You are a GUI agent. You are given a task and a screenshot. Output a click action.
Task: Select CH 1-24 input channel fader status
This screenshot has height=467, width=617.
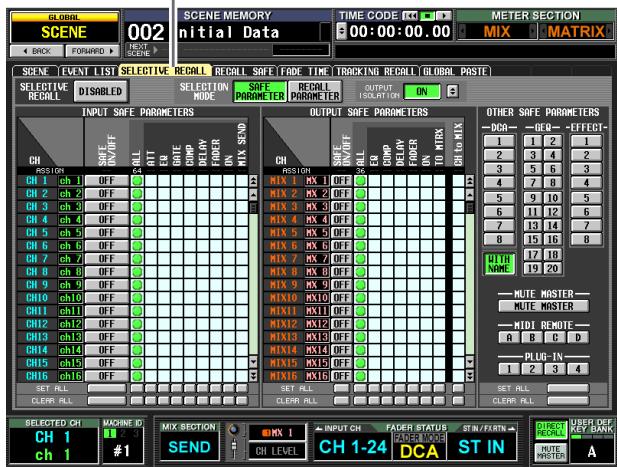click(353, 447)
